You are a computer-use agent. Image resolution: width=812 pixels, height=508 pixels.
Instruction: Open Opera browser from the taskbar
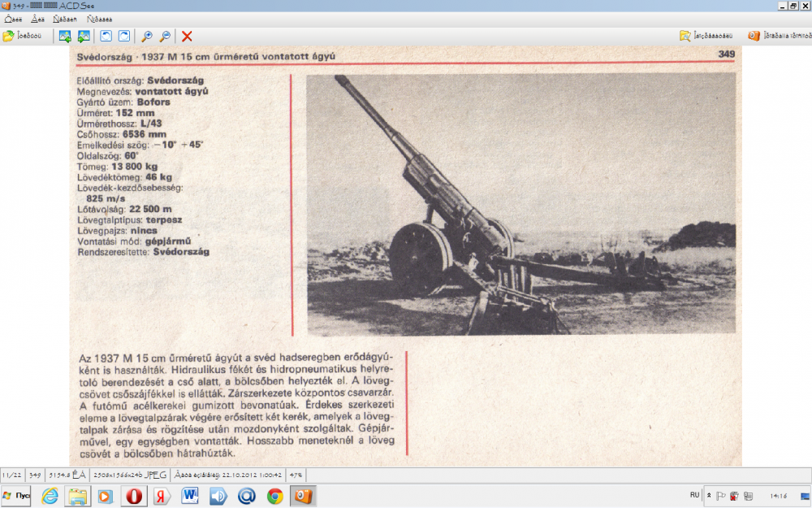pyautogui.click(x=134, y=495)
